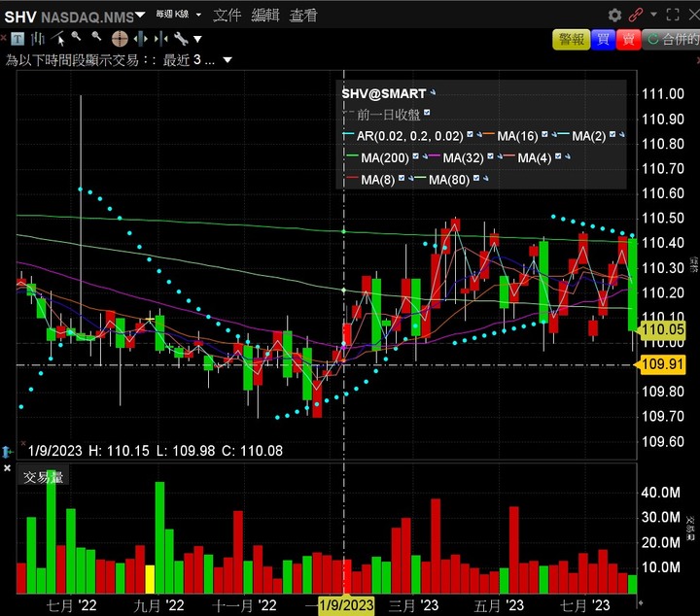Viewport: 700px width, 616px height.
Task: Click the blue 買 buy button
Action: 603,40
